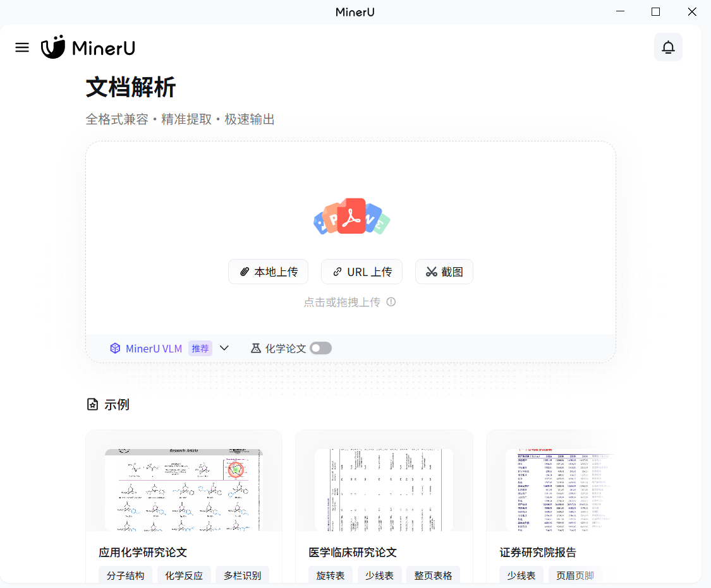The width and height of the screenshot is (711, 588).
Task: Click URL 上传 button
Action: (x=362, y=272)
